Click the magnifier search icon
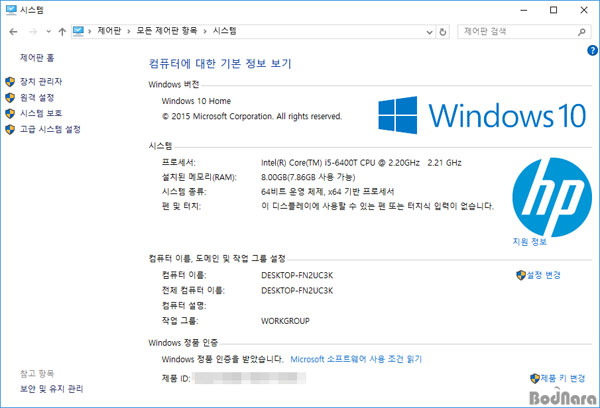The width and height of the screenshot is (600, 408). pos(582,32)
